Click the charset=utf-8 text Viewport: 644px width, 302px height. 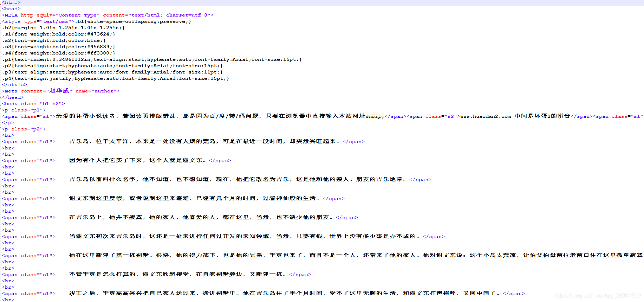point(188,15)
